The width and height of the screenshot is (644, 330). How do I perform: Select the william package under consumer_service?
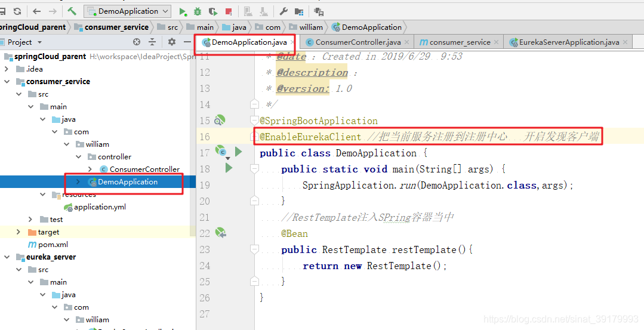(97, 144)
